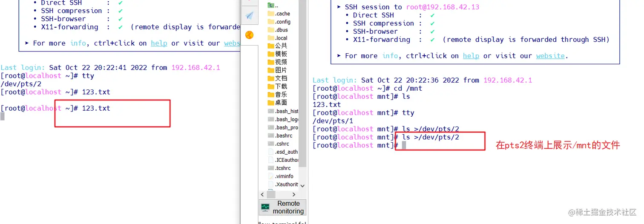Click the /dev/pts/2 output in left terminal
The image size is (644, 224).
[21, 84]
